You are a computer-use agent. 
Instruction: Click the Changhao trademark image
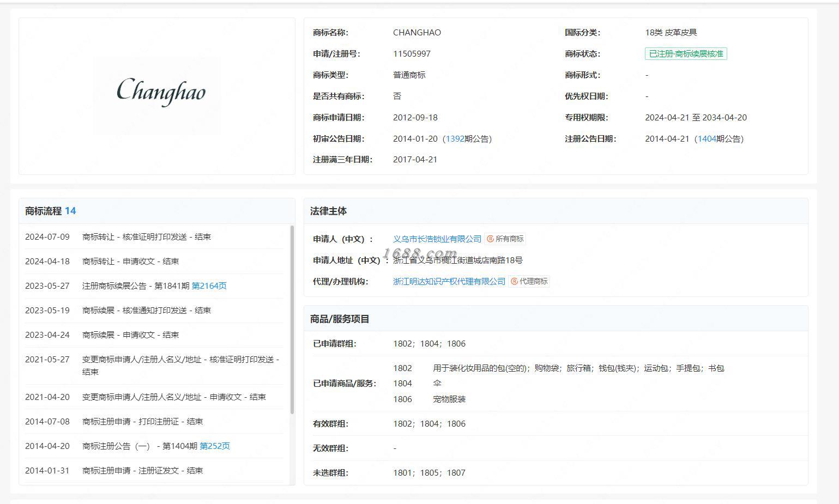pyautogui.click(x=157, y=96)
